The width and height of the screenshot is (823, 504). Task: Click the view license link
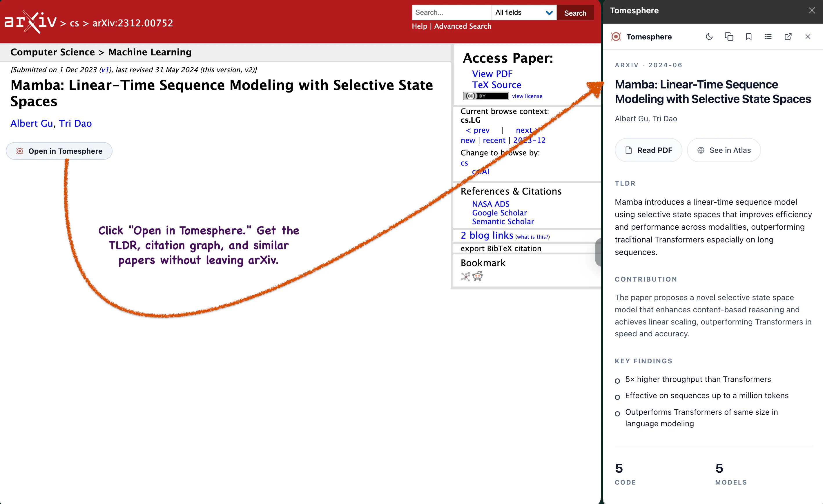point(527,96)
